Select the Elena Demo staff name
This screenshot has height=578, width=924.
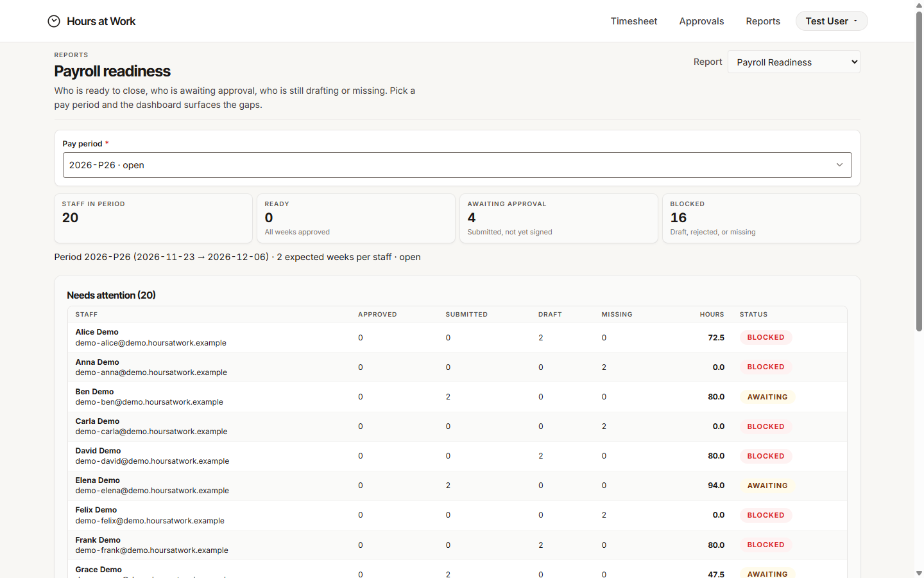(x=98, y=480)
